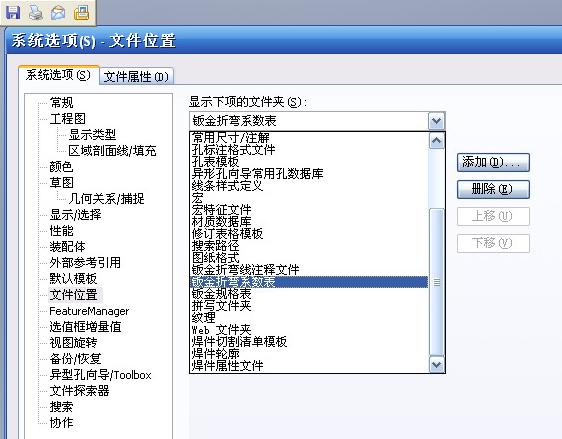The width and height of the screenshot is (562, 439).
Task: Select 协作 in the options tree
Action: [x=61, y=423]
